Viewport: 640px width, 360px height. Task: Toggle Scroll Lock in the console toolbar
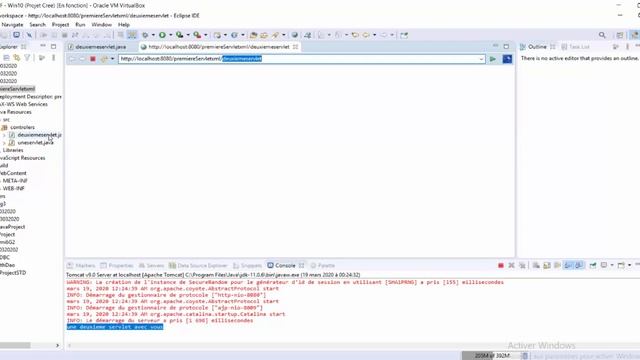547,265
